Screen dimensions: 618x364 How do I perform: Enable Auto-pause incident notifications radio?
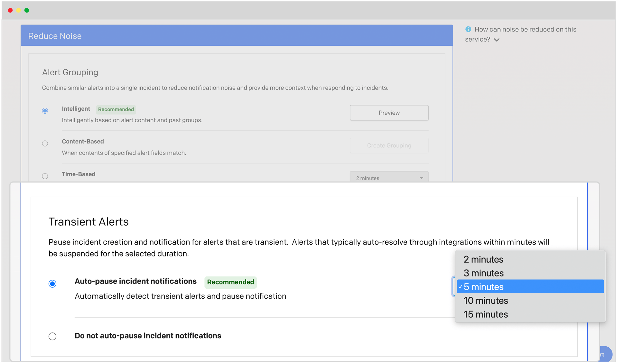click(52, 284)
